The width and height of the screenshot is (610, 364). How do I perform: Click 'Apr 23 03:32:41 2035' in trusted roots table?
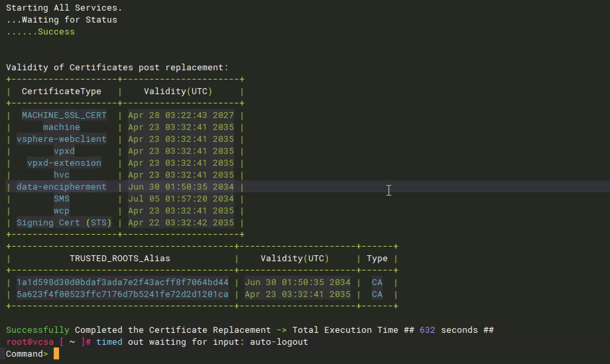[x=298, y=294]
